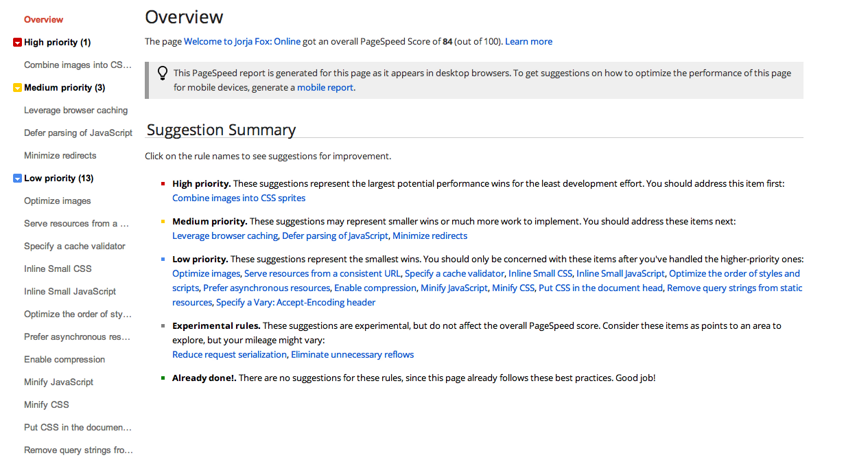Screen dimensions: 868x460
Task: Collapse the High priority section arrow icon
Action: coord(17,43)
